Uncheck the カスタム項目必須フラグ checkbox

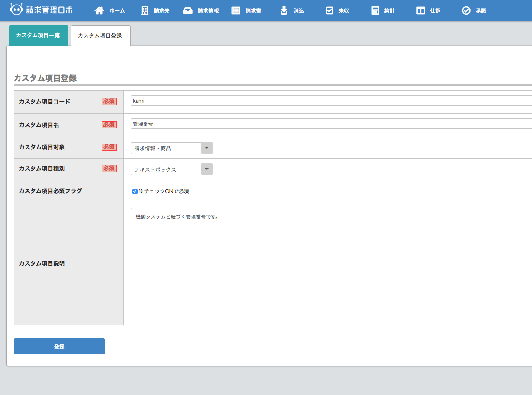[x=135, y=191]
